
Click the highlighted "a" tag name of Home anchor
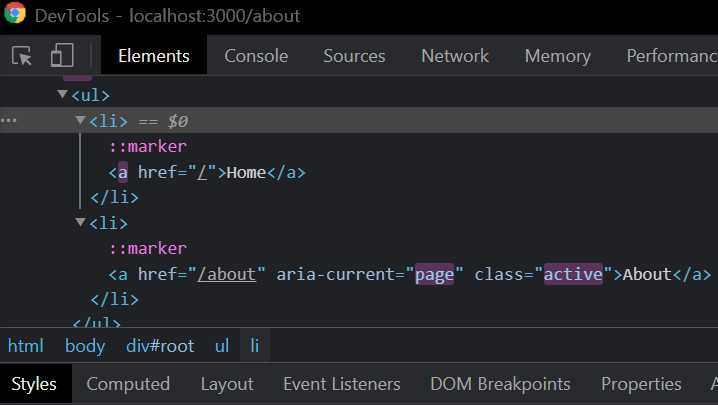click(123, 173)
